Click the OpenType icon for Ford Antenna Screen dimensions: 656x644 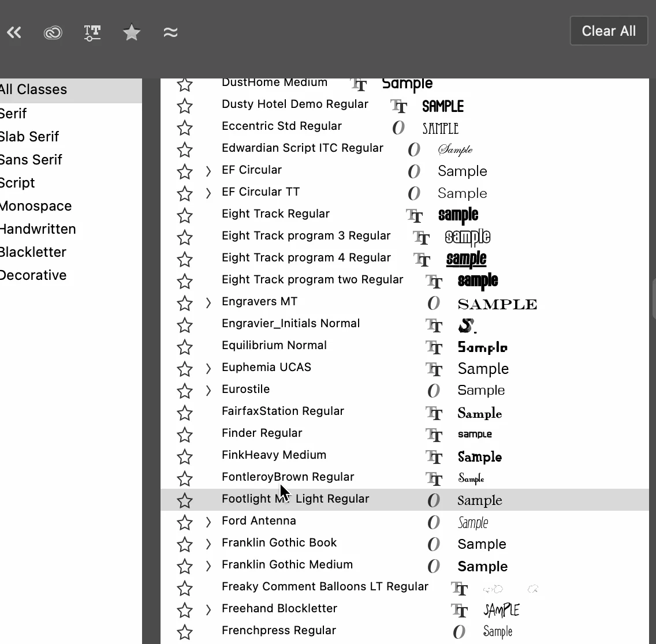[x=434, y=522]
